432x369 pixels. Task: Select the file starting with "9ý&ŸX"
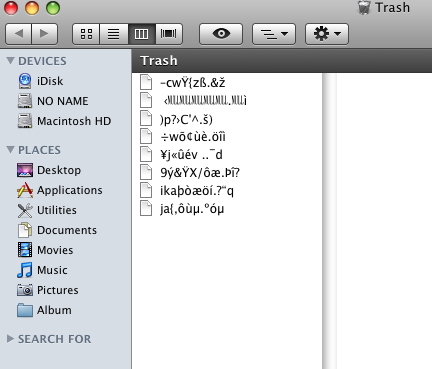(x=200, y=173)
